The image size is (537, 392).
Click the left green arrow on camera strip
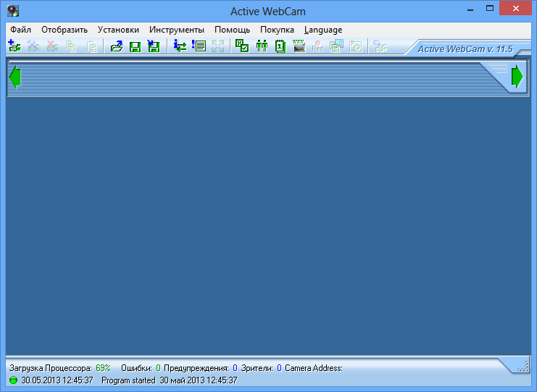pos(15,78)
